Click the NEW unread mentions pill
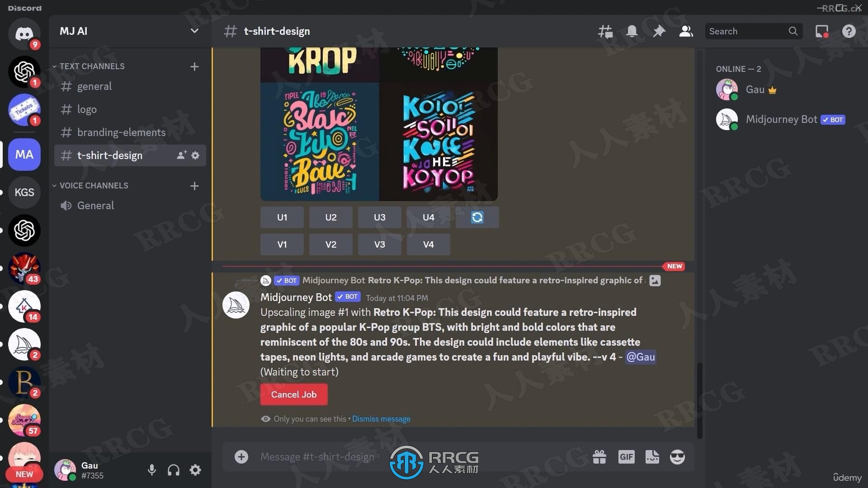Image resolution: width=868 pixels, height=488 pixels. click(x=24, y=474)
